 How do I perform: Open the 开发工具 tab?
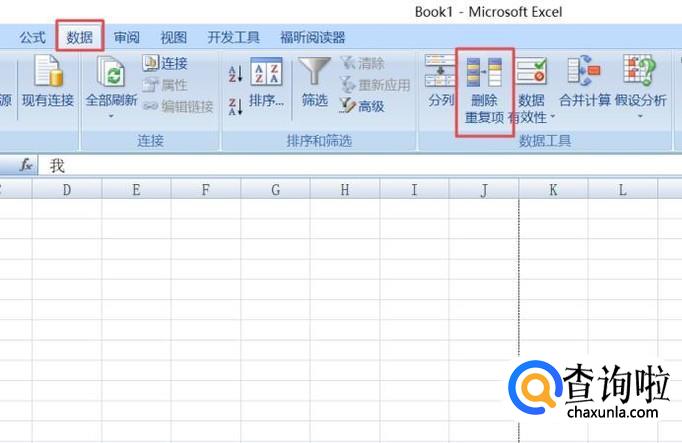click(x=234, y=38)
